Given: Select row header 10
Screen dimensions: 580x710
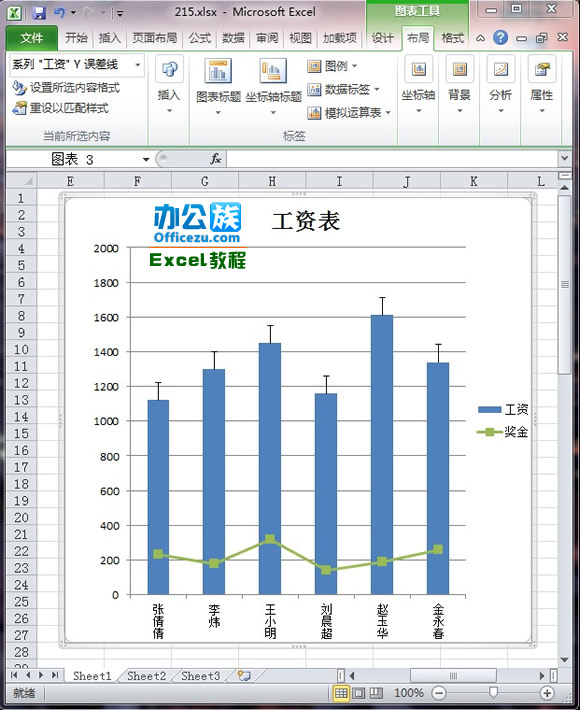Looking at the screenshot, I should point(21,350).
